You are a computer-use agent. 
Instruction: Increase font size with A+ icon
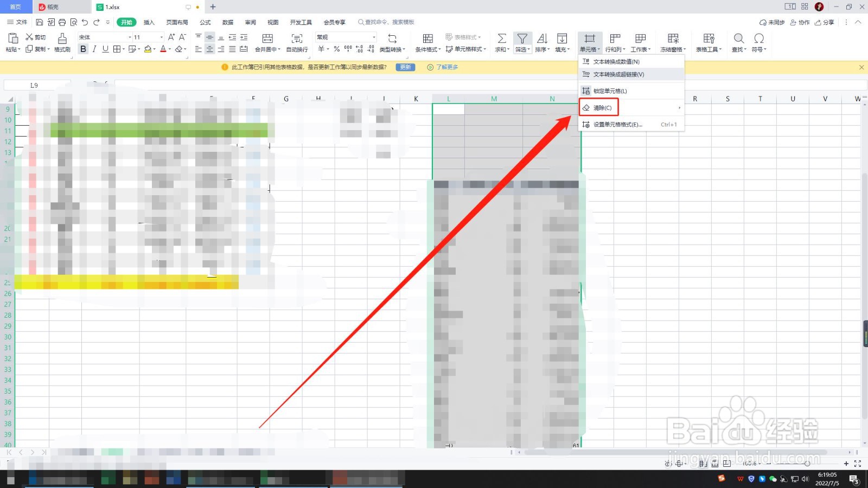pos(171,37)
